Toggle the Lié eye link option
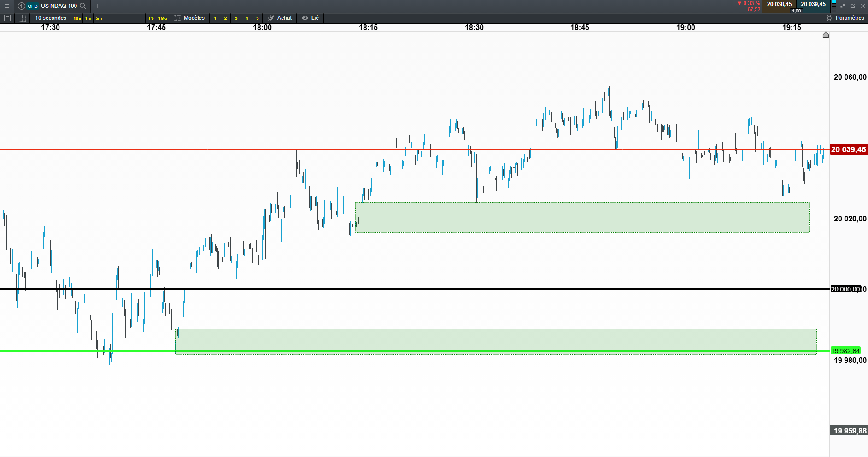Screen dimensions: 868x457 (310, 18)
